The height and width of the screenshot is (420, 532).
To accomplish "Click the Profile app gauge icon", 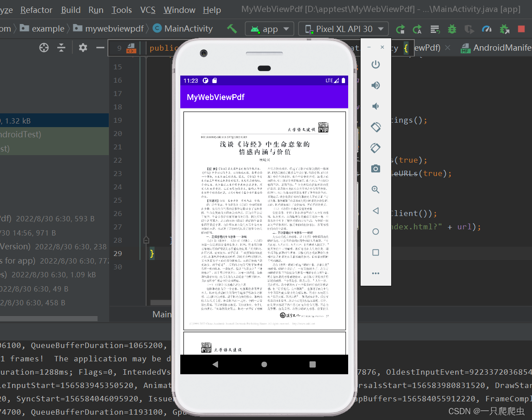I will click(487, 29).
